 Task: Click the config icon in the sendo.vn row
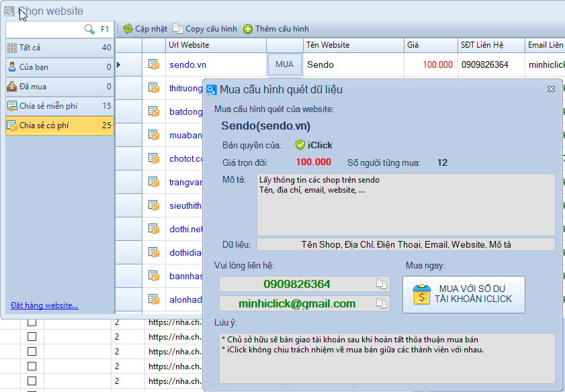pyautogui.click(x=154, y=65)
